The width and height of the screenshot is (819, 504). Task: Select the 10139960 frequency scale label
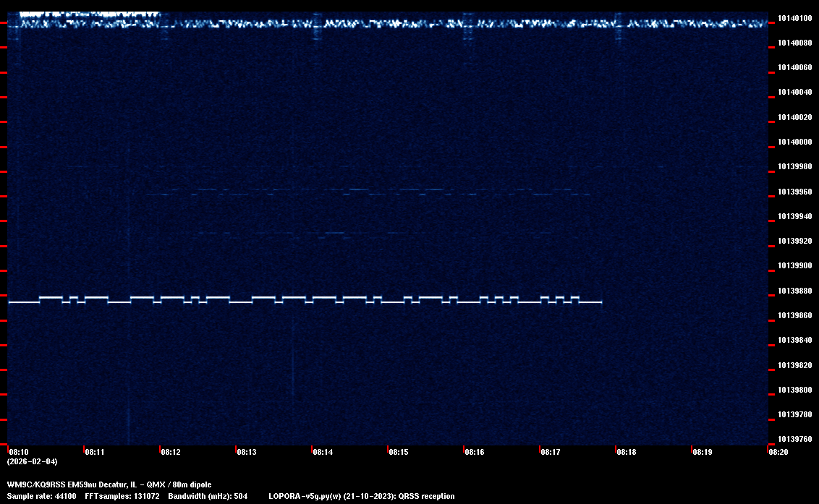coord(794,192)
